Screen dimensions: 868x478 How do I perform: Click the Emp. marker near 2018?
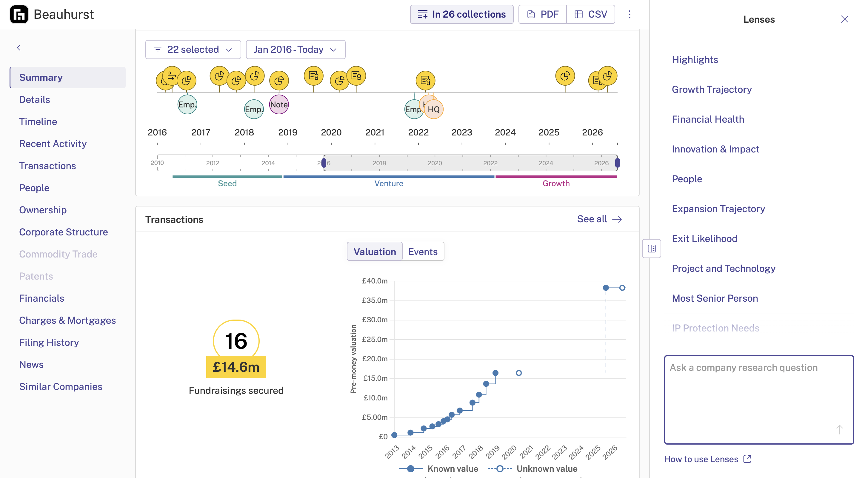[x=254, y=109]
